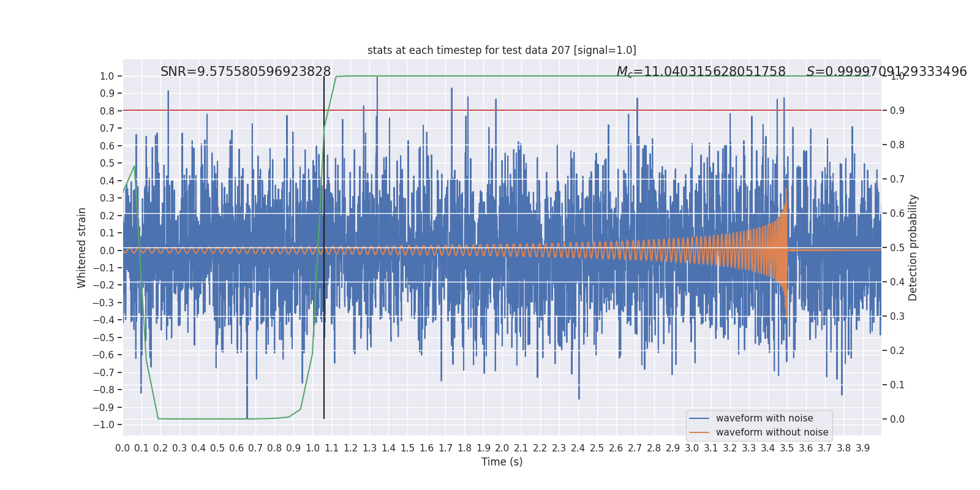Screen dimensions: 980x490
Task: Click the 0.5 tick on the time axis
Action: point(217,448)
